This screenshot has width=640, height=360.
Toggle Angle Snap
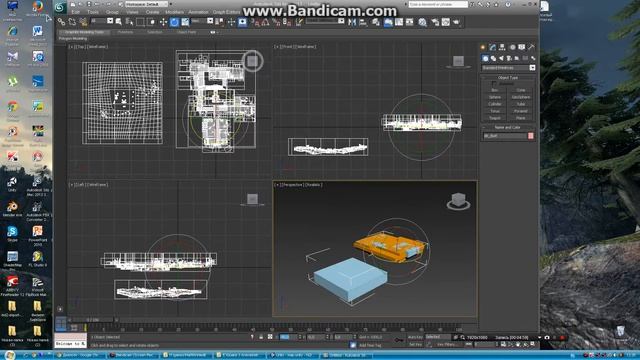coord(265,22)
